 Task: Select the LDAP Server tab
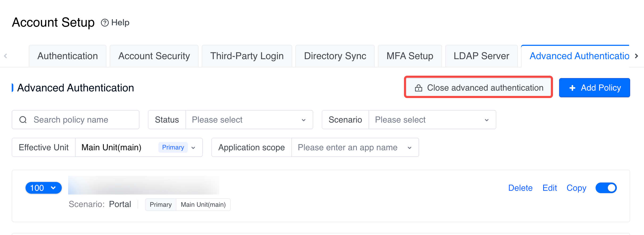[x=481, y=56]
